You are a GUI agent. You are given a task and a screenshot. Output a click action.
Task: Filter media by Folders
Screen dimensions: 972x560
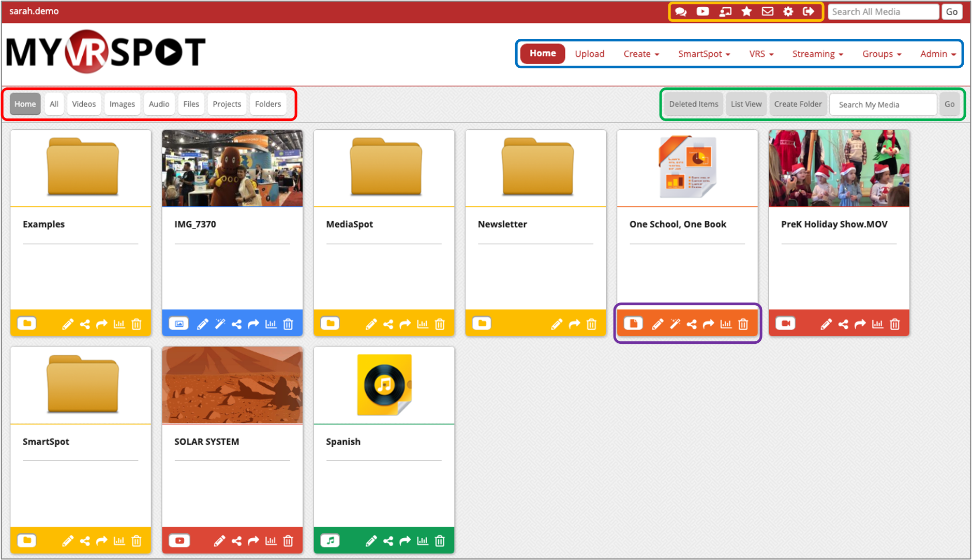[x=268, y=104]
